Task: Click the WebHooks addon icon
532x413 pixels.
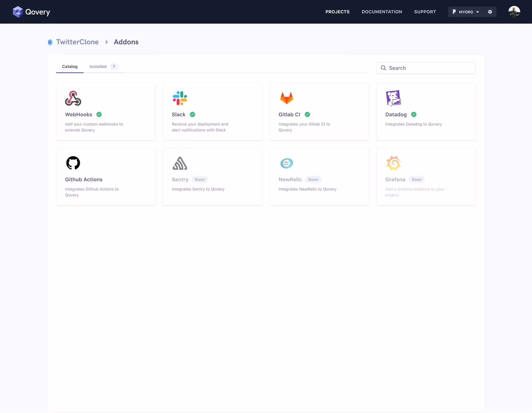Action: click(73, 98)
